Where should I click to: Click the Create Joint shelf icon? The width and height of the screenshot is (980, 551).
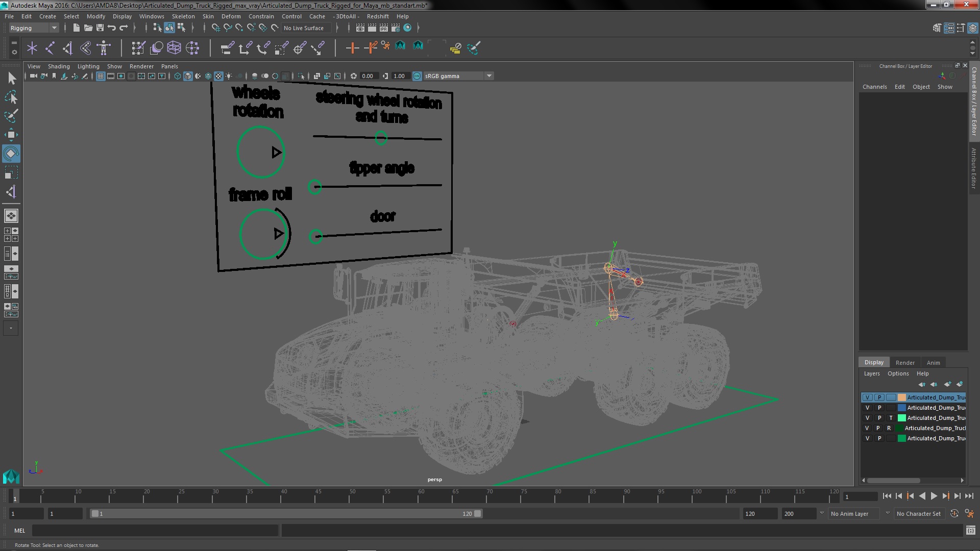[50, 48]
